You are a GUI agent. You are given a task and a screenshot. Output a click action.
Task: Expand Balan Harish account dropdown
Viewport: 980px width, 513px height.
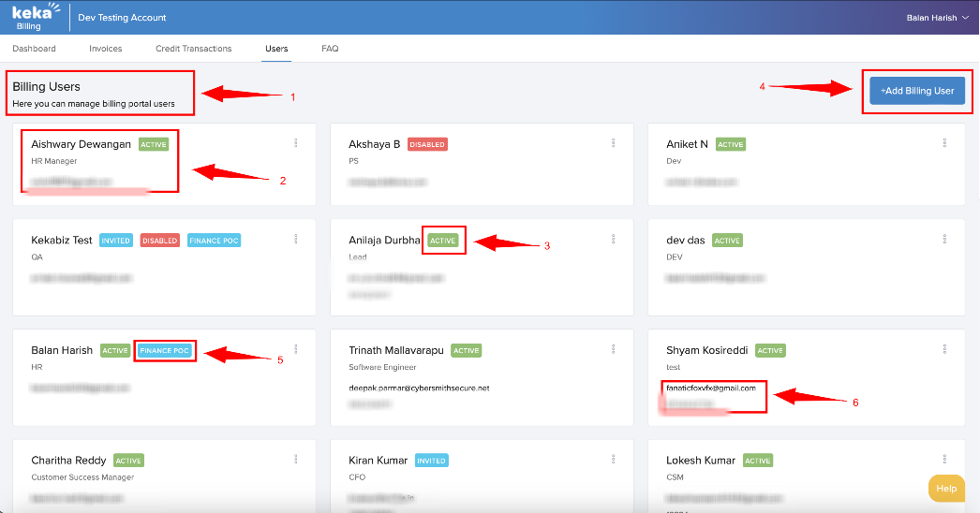[x=937, y=18]
